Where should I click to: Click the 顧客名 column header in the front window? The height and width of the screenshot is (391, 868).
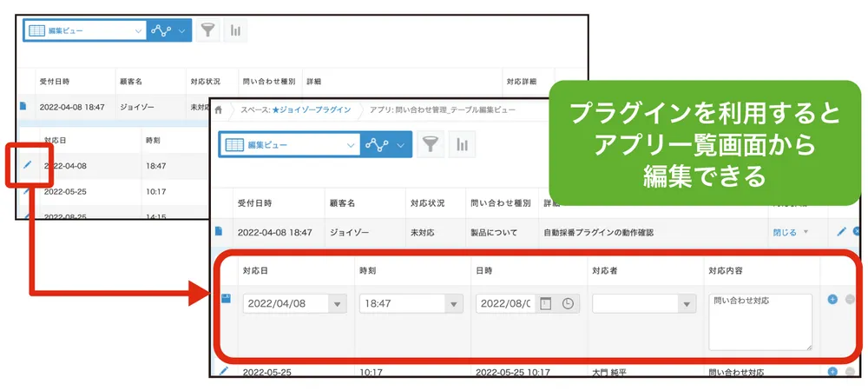(341, 202)
